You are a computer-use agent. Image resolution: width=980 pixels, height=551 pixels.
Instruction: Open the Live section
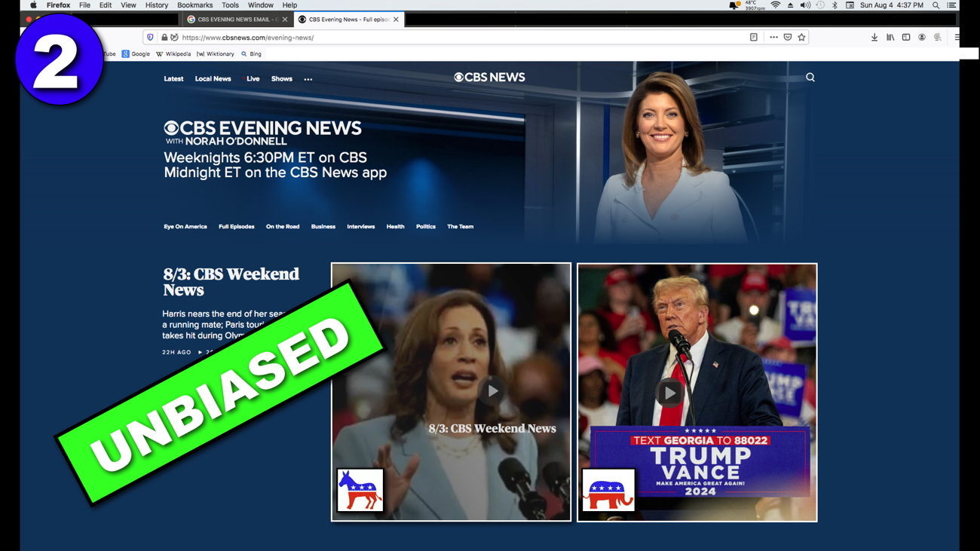[253, 79]
